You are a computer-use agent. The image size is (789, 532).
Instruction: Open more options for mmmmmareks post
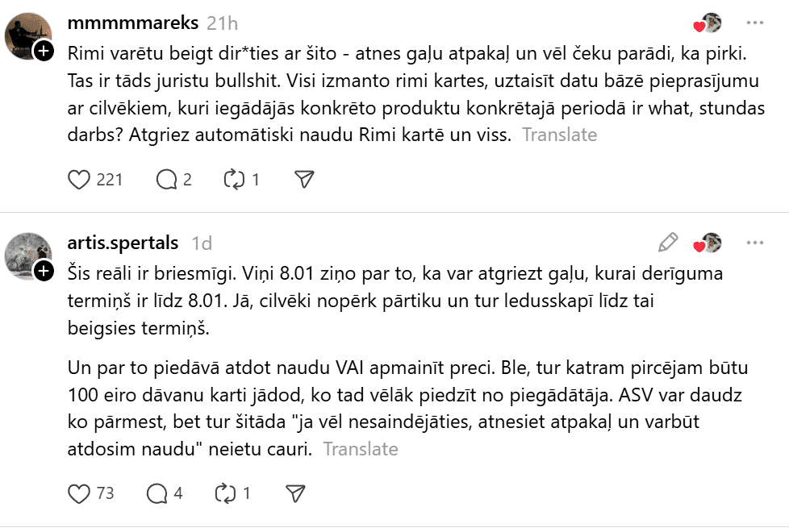(x=755, y=23)
